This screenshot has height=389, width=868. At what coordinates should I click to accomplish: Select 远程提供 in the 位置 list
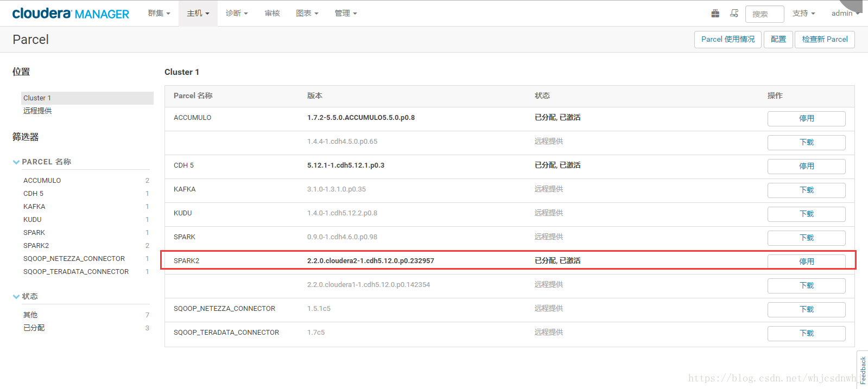[x=37, y=111]
